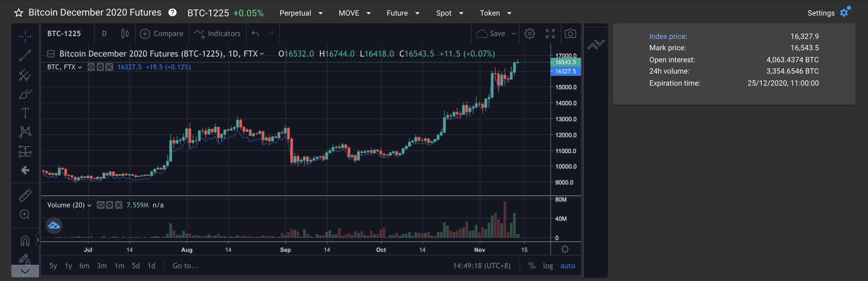The width and height of the screenshot is (868, 281).
Task: Set chart range to 3m
Action: coord(102,266)
